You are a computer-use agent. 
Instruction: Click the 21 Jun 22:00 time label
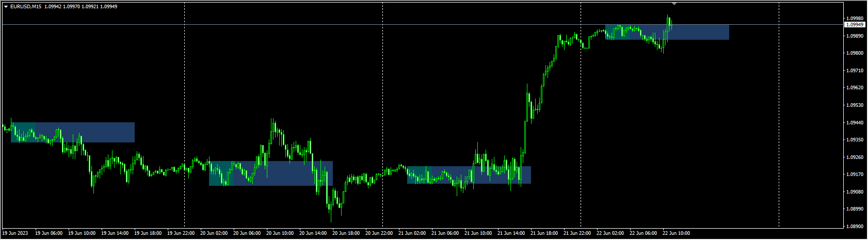(577, 233)
